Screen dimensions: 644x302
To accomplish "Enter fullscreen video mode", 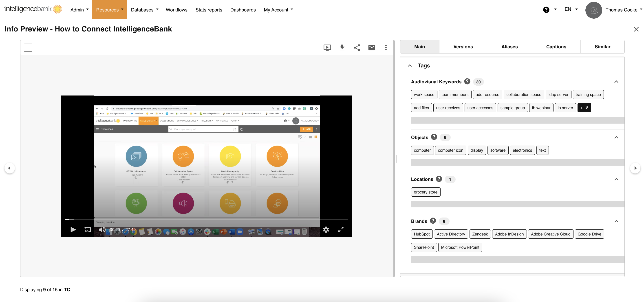I will pos(341,229).
